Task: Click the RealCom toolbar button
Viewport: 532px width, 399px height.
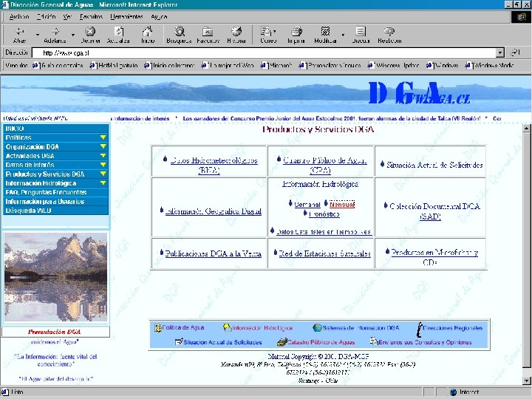Action: pyautogui.click(x=389, y=35)
